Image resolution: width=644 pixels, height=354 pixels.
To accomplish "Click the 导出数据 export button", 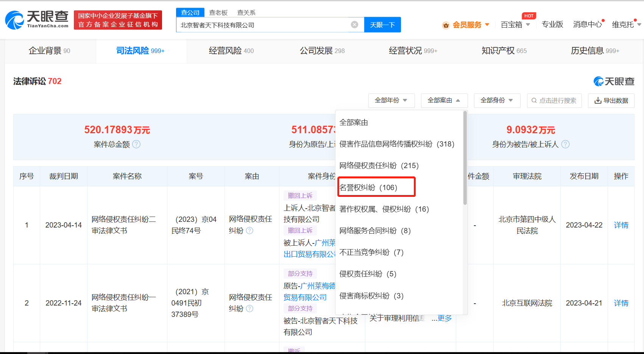I will click(611, 100).
